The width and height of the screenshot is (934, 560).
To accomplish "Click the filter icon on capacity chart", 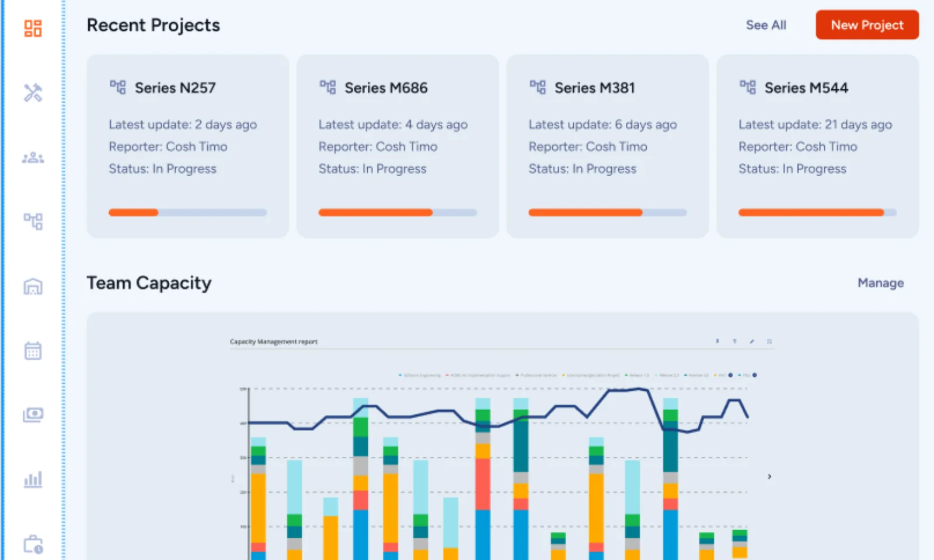I will tap(735, 341).
